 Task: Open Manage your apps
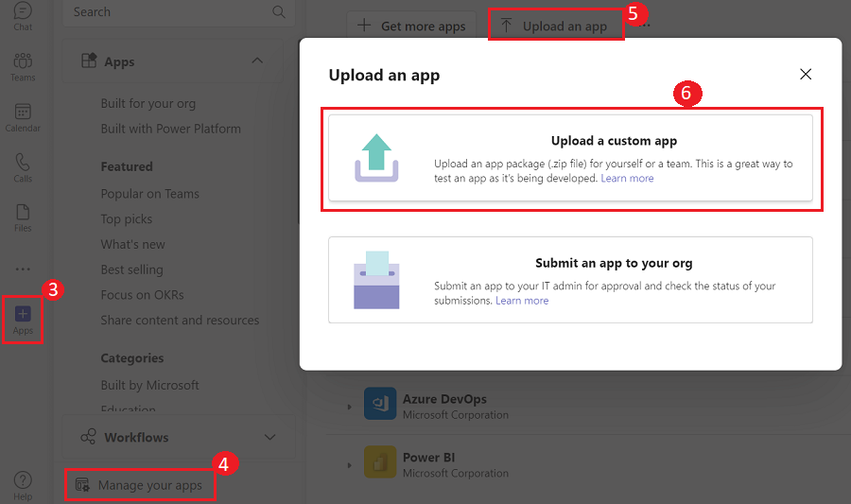click(140, 485)
